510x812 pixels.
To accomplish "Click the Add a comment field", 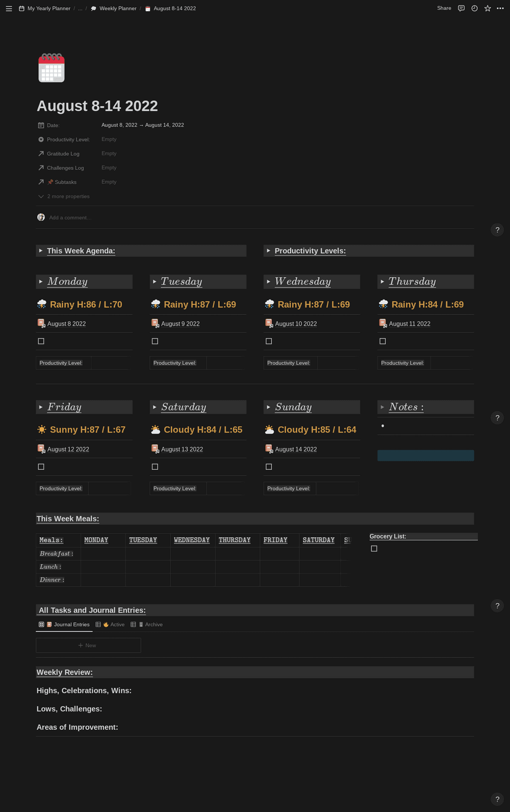I will tap(70, 218).
